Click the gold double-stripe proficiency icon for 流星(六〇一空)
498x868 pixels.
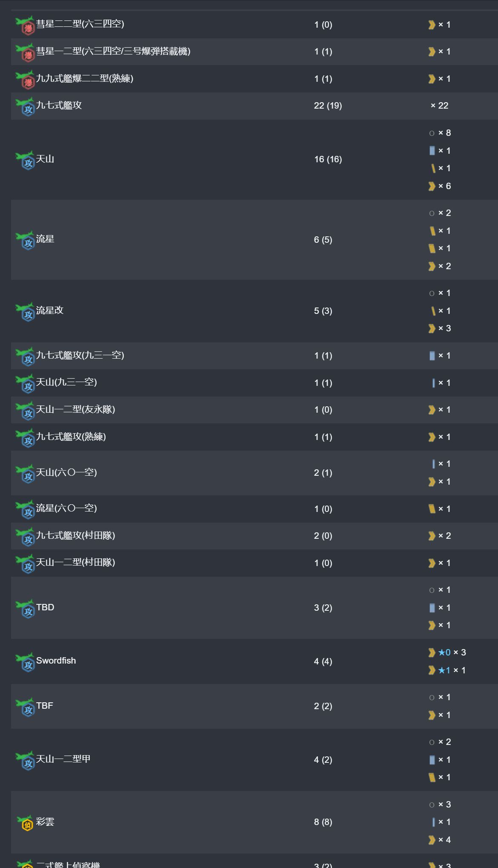tap(432, 509)
